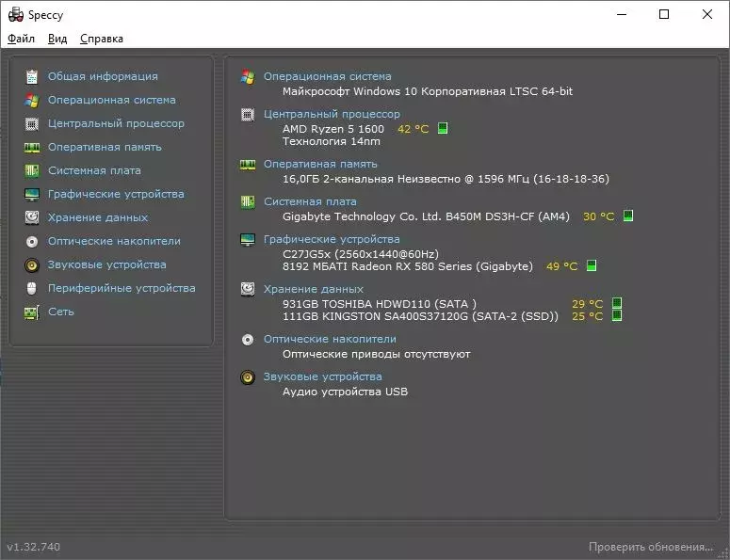
Task: Open Центральный процессор heading link in summary
Action: pyautogui.click(x=332, y=114)
